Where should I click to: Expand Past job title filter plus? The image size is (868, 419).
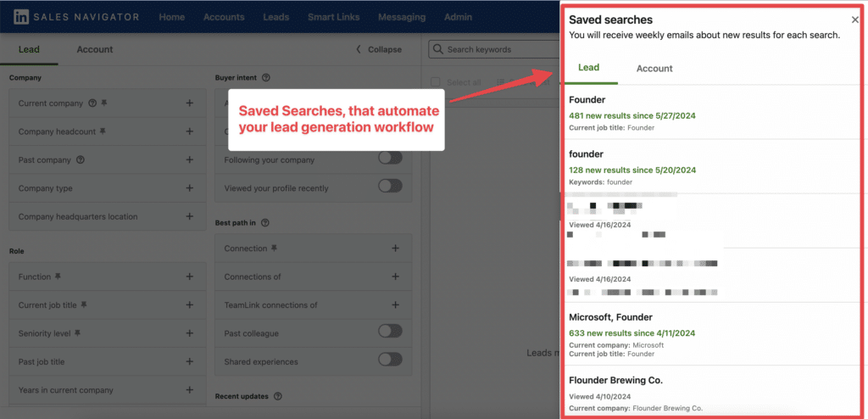click(189, 361)
